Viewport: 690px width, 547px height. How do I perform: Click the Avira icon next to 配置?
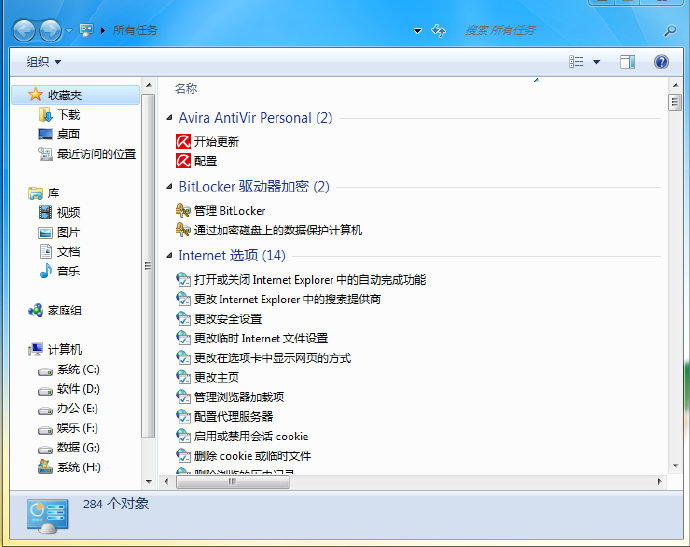pos(183,161)
